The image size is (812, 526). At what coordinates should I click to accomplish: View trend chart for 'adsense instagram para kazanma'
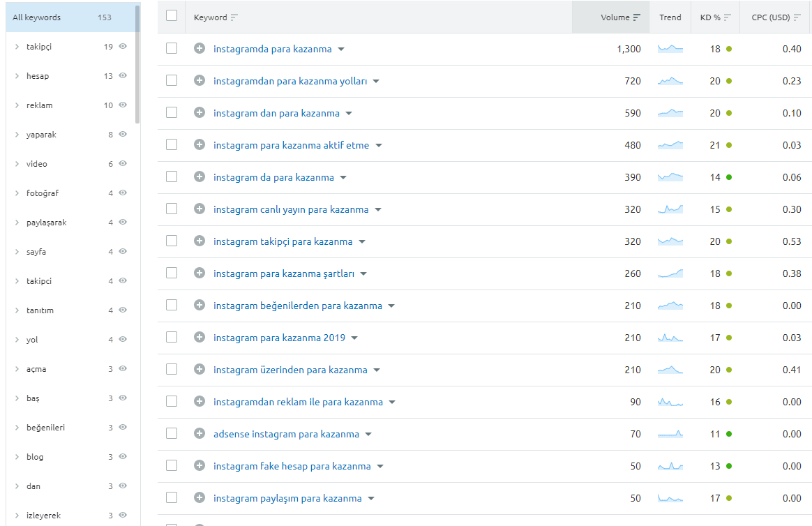pyautogui.click(x=670, y=434)
